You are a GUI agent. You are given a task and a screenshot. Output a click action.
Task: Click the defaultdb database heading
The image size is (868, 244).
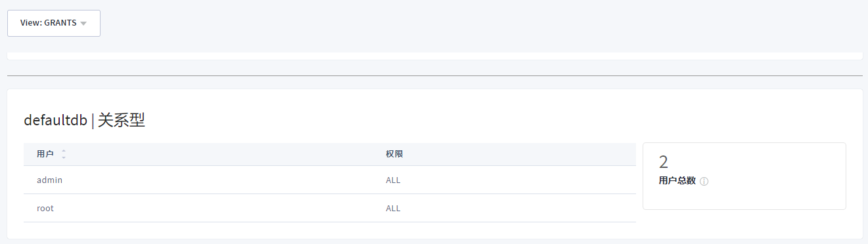coord(55,120)
